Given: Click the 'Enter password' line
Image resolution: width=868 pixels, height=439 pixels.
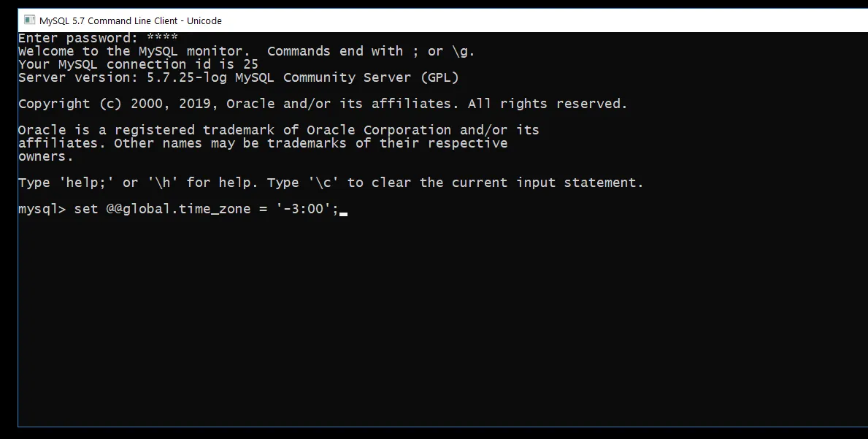Looking at the screenshot, I should (x=77, y=38).
